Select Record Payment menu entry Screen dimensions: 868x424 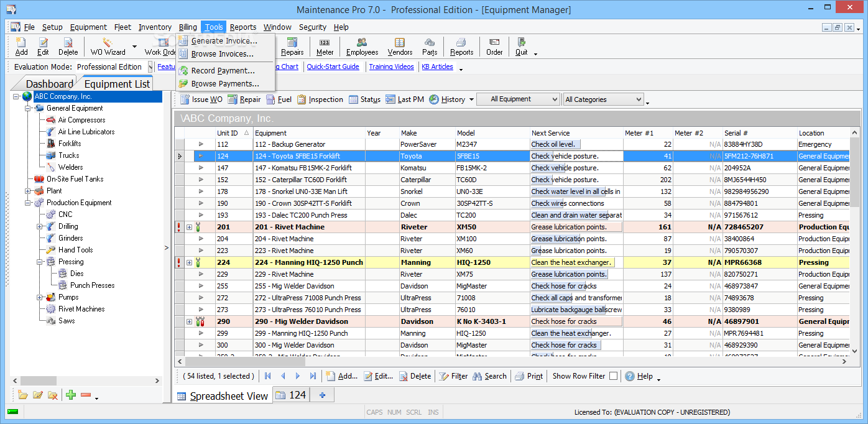223,71
